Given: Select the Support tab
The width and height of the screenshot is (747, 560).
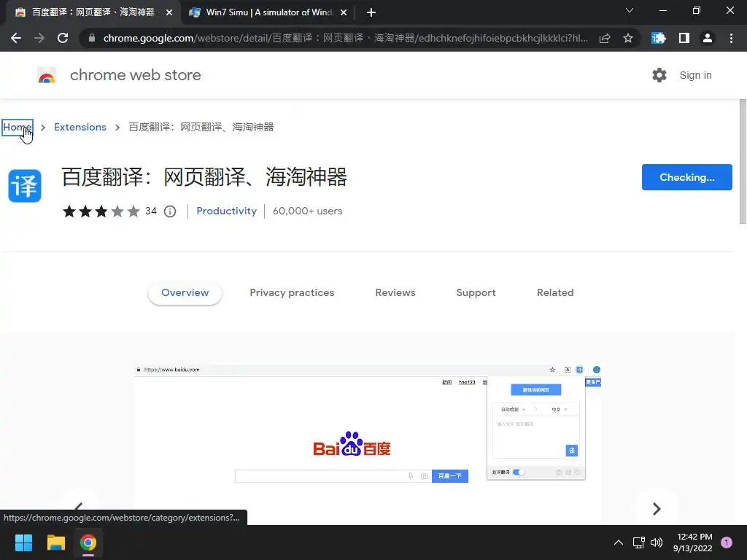Looking at the screenshot, I should click(x=476, y=293).
